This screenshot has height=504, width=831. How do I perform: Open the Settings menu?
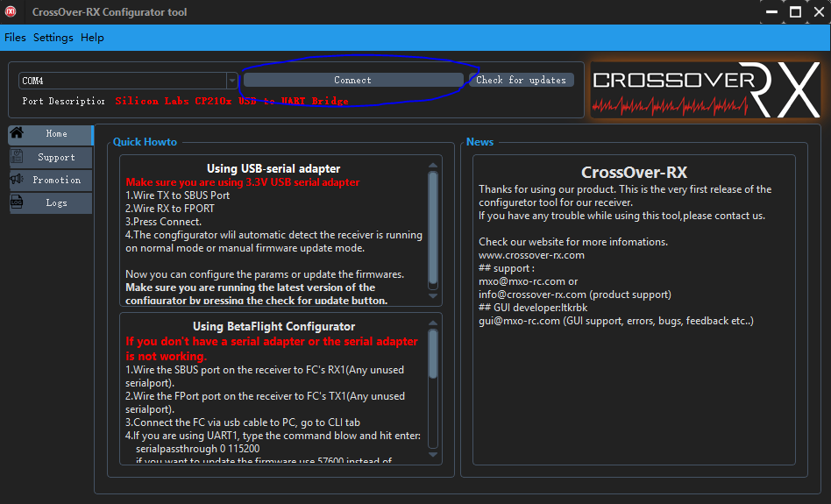pos(53,38)
